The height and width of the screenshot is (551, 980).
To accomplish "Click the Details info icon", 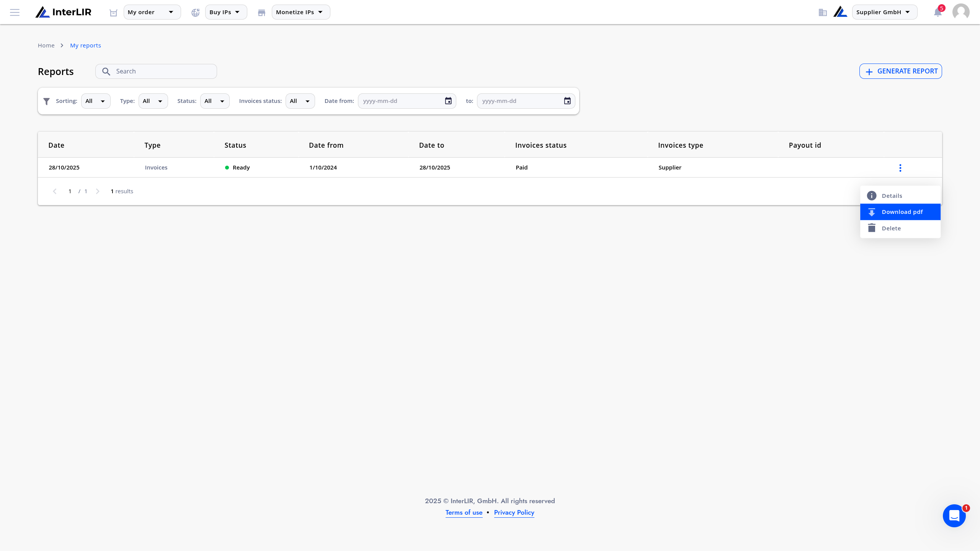I will click(x=872, y=196).
